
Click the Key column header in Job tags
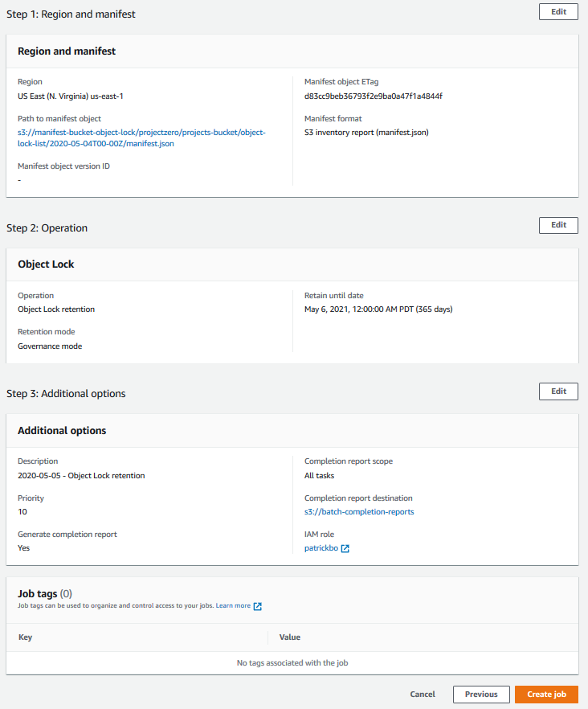[x=26, y=637]
